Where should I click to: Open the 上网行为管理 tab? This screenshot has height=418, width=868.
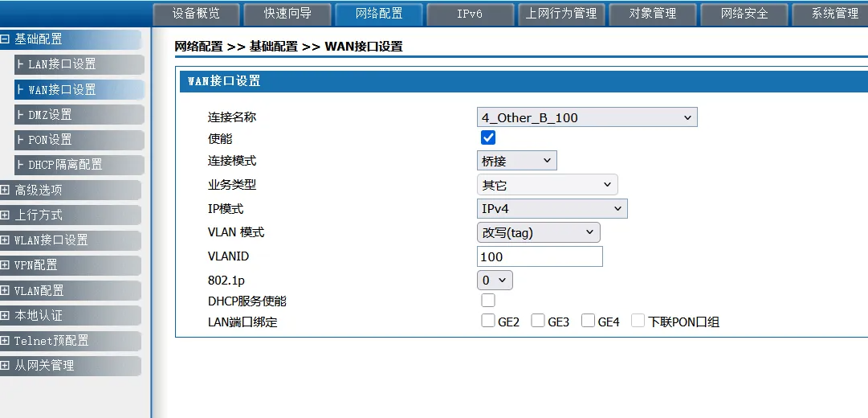click(x=561, y=14)
